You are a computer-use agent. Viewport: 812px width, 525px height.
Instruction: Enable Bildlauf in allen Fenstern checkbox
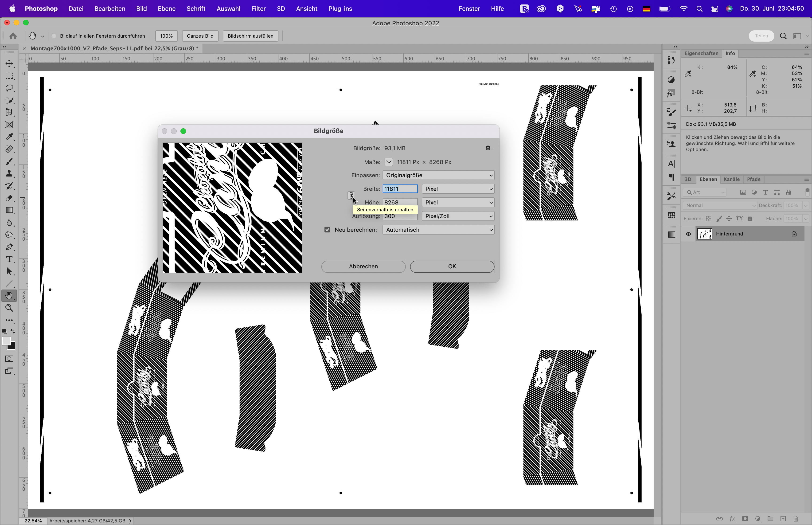pyautogui.click(x=54, y=36)
